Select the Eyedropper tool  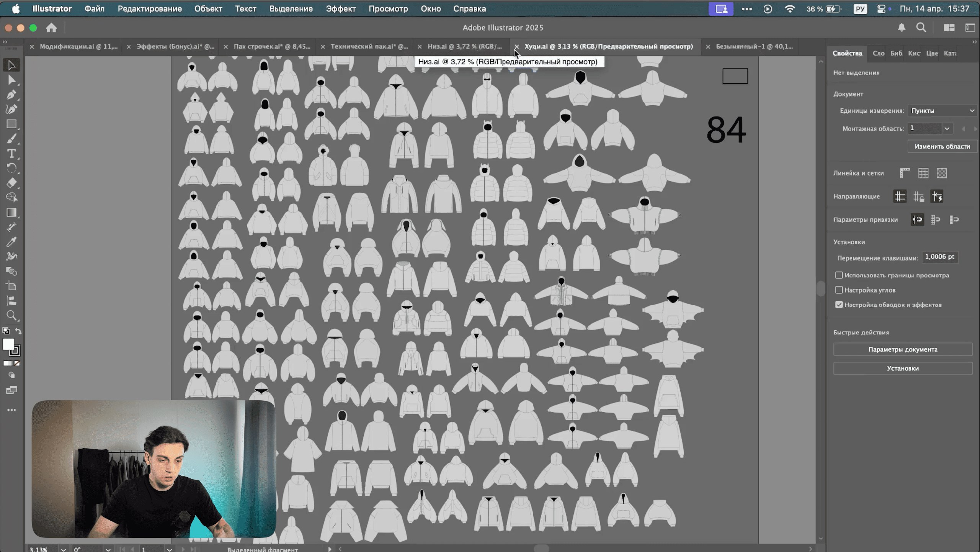click(11, 242)
